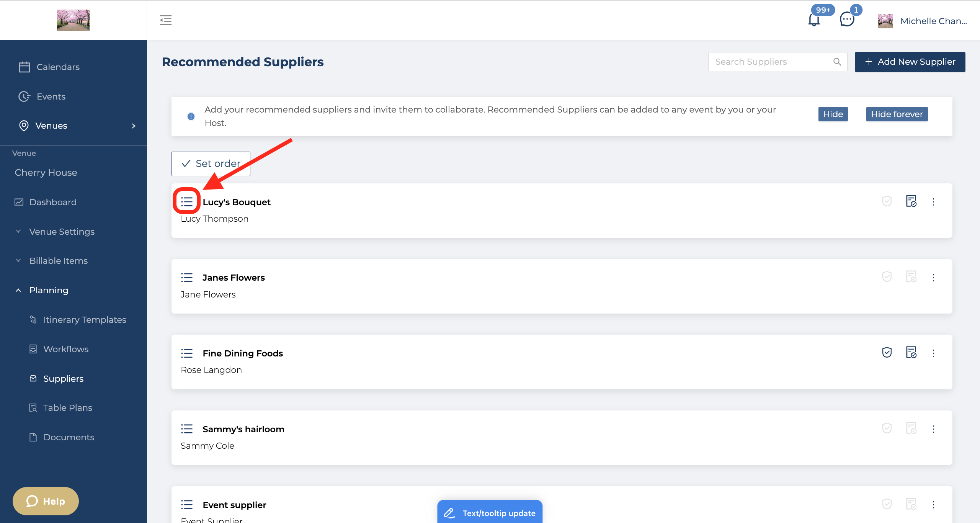Focus the Search Suppliers field

768,62
